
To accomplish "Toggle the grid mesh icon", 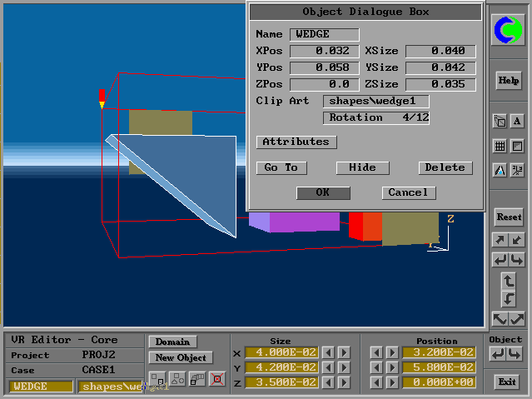I will pos(500,146).
